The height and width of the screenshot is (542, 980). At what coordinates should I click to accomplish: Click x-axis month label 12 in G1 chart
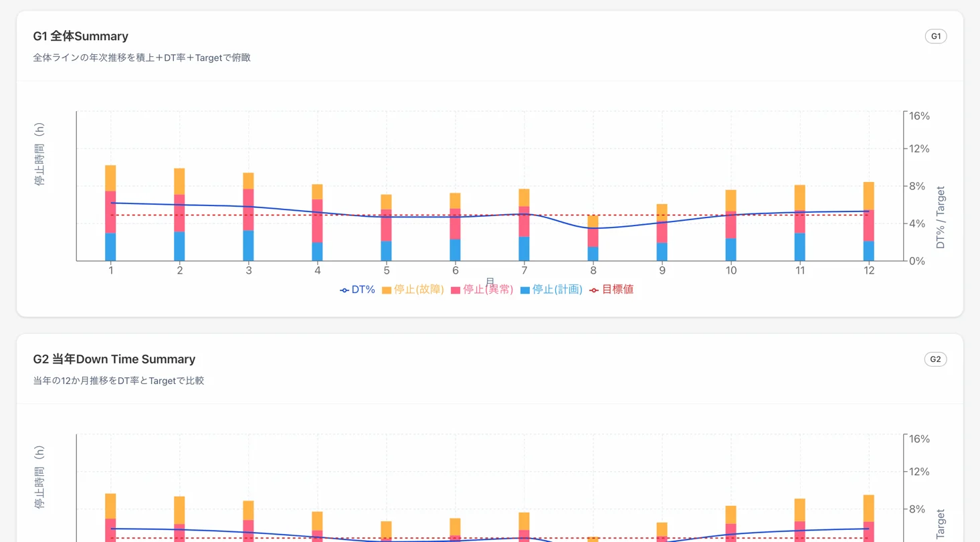pyautogui.click(x=868, y=270)
